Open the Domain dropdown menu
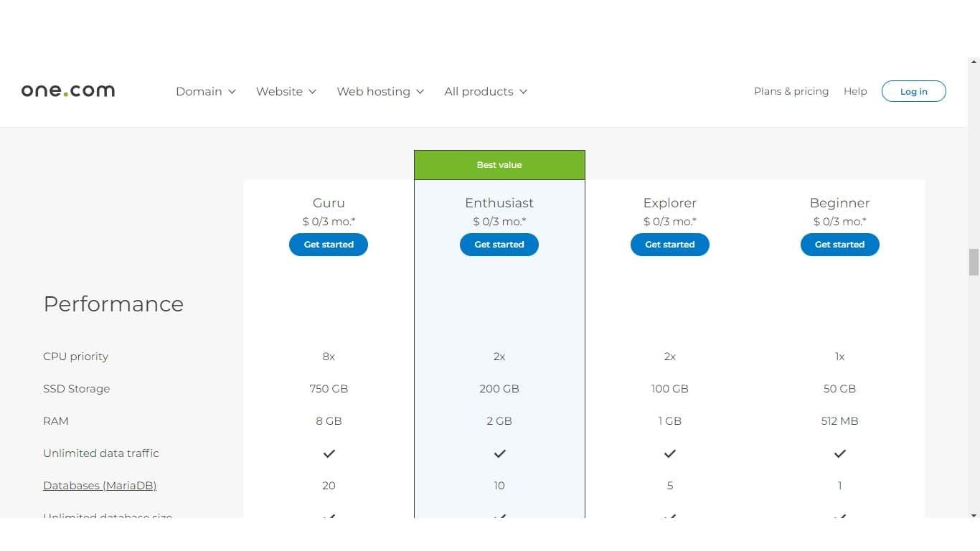Viewport: 980px width, 551px height. [206, 92]
